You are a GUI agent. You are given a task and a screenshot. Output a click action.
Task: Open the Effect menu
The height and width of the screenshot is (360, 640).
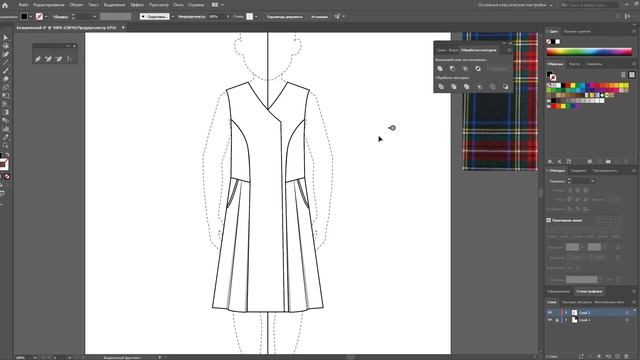tap(137, 5)
